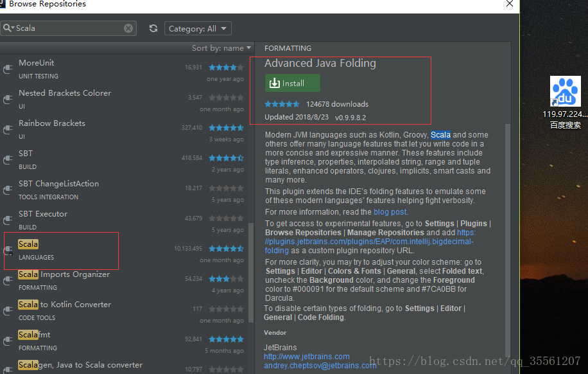Click the plugin list scrollbar

pyautogui.click(x=251, y=272)
